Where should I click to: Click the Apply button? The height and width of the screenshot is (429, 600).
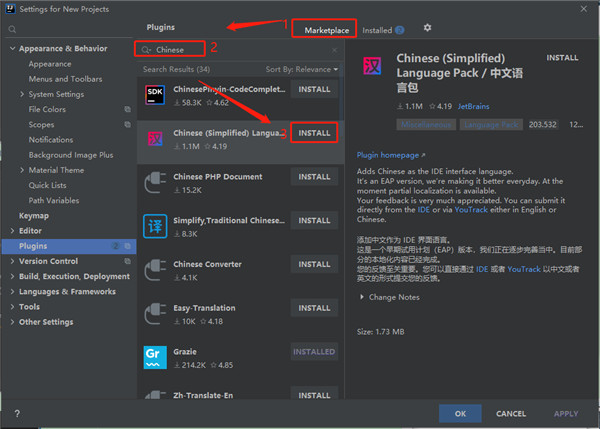pos(566,414)
